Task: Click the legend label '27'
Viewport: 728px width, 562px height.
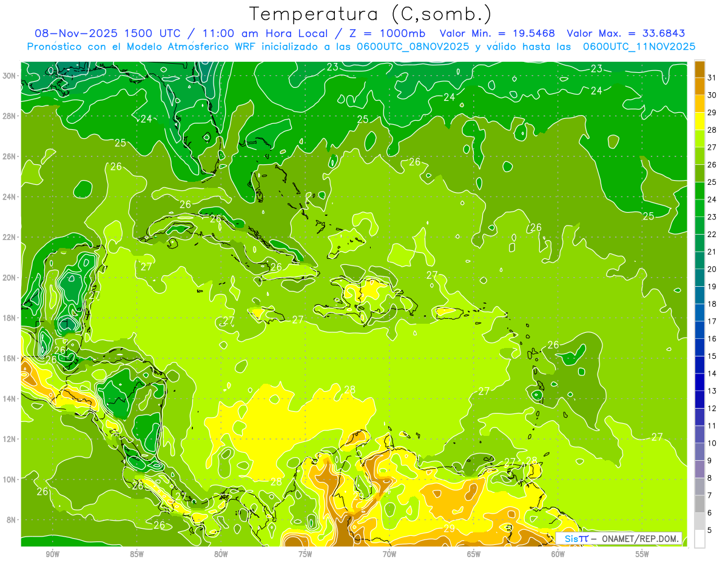Action: [712, 147]
